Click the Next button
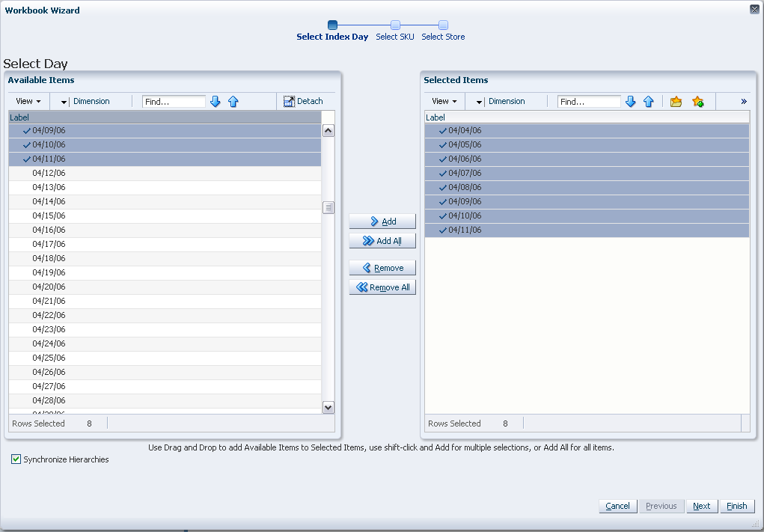This screenshot has width=764, height=532. [x=701, y=506]
